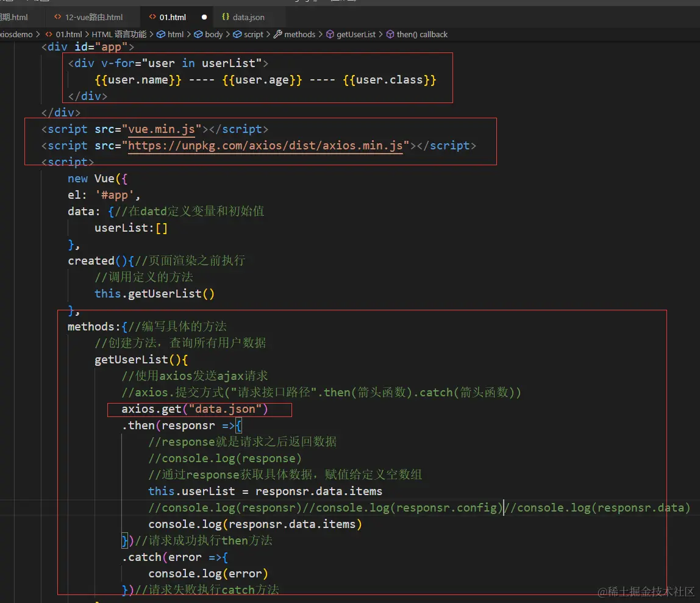The width and height of the screenshot is (700, 603).
Task: Click the {{user.name}} interpolation
Action: pos(138,80)
